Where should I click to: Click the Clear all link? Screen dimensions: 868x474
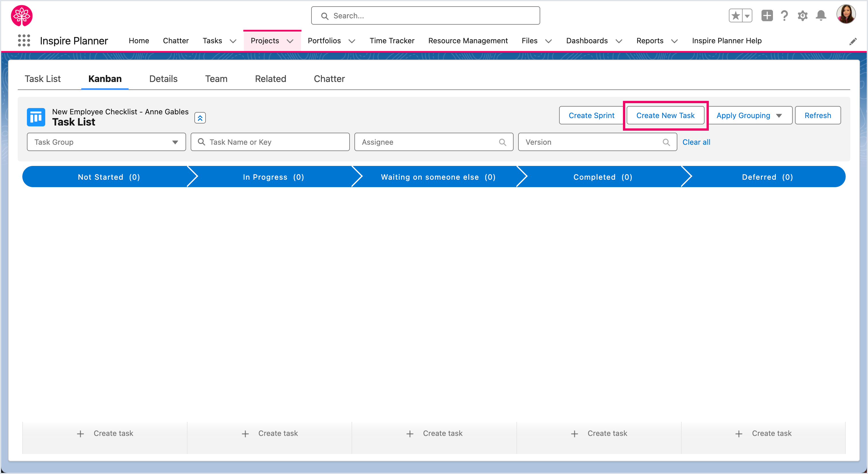pyautogui.click(x=696, y=142)
